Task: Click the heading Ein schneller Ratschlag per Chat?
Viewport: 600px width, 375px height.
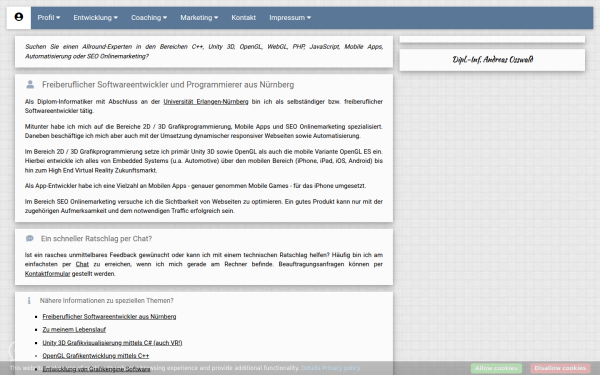Action: [x=96, y=238]
